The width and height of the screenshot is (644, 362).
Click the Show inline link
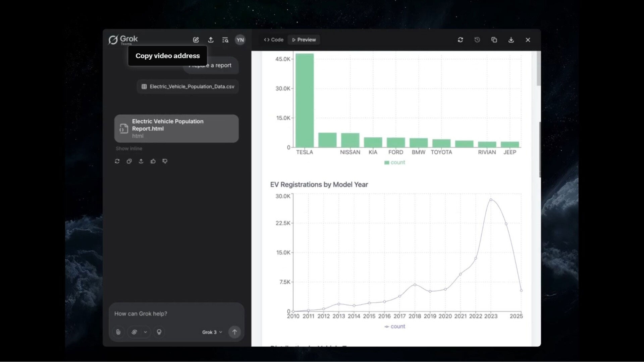pyautogui.click(x=129, y=148)
